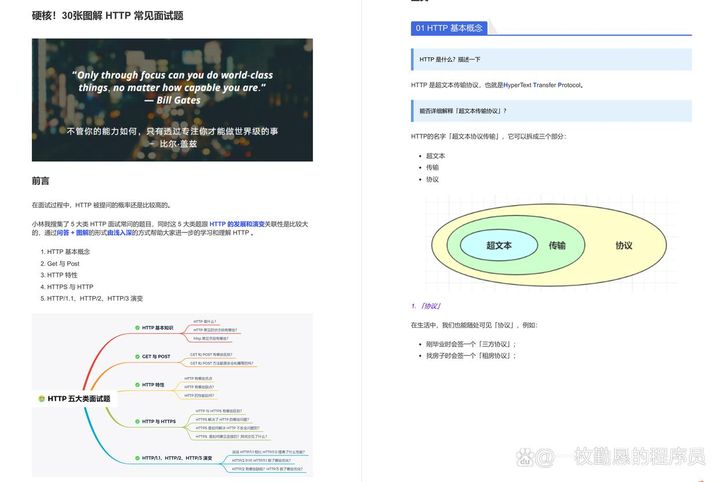720x482 pixels.
Task: Click the green icon beside 'HTTP 五大类面试题'
Action: (41, 398)
